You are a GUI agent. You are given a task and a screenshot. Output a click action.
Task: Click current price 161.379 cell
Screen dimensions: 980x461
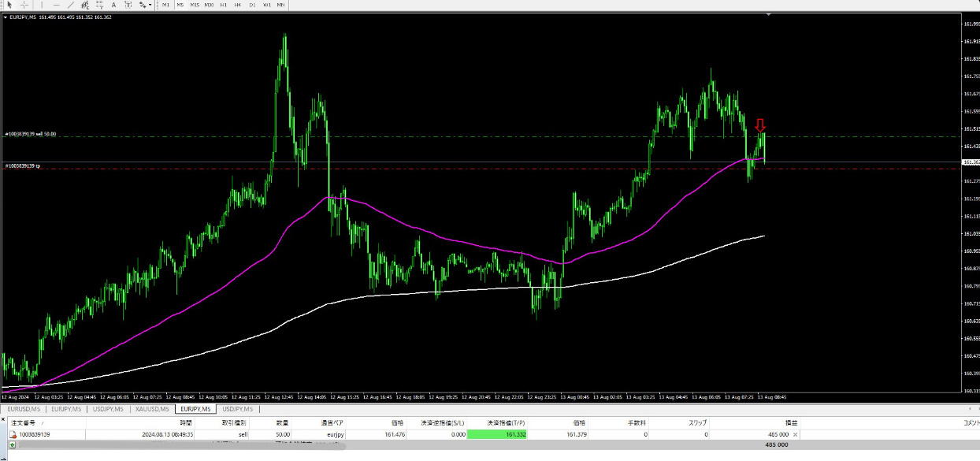click(x=577, y=434)
